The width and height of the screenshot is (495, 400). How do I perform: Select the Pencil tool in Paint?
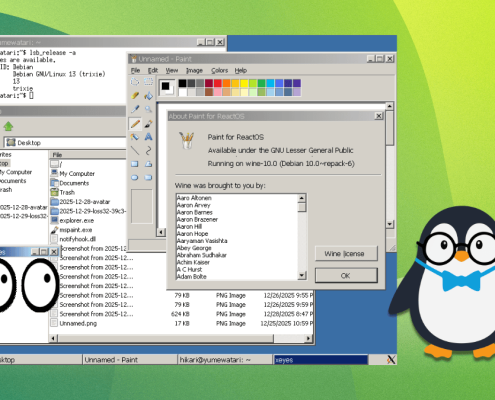tap(135, 123)
